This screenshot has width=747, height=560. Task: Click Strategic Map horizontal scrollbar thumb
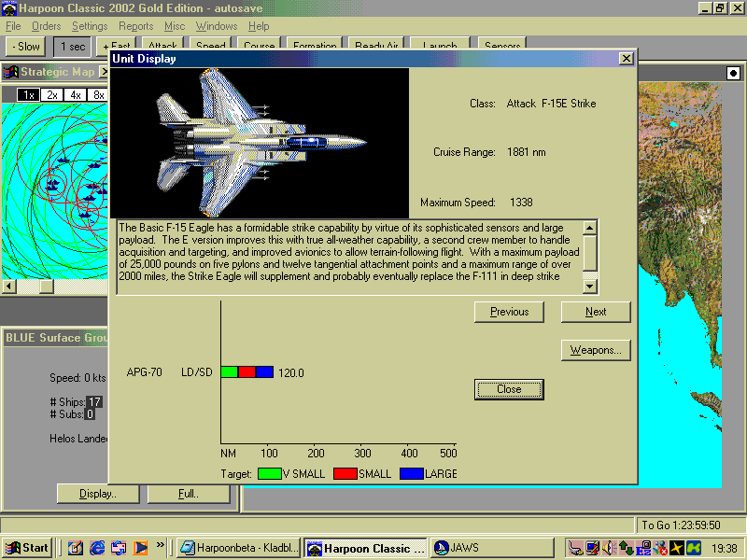[46, 287]
